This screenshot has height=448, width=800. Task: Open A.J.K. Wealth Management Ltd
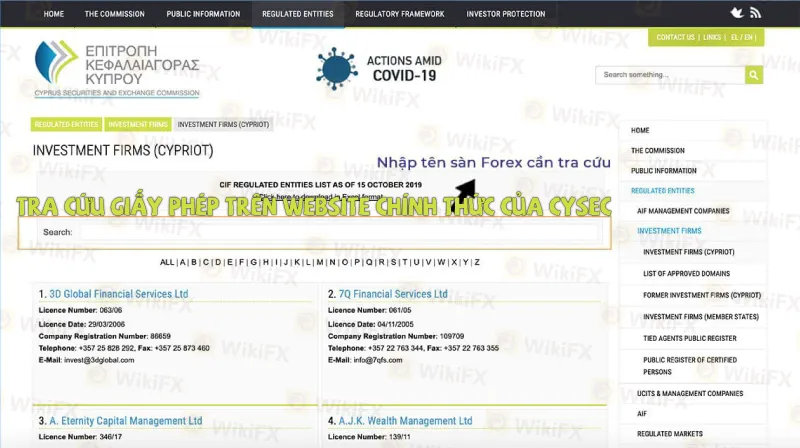click(x=406, y=421)
